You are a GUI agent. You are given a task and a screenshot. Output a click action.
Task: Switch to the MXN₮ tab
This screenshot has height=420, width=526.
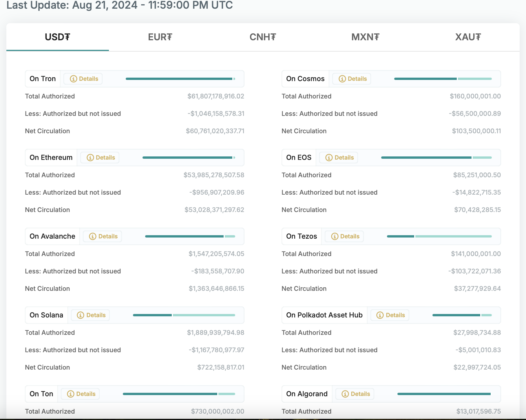point(365,37)
